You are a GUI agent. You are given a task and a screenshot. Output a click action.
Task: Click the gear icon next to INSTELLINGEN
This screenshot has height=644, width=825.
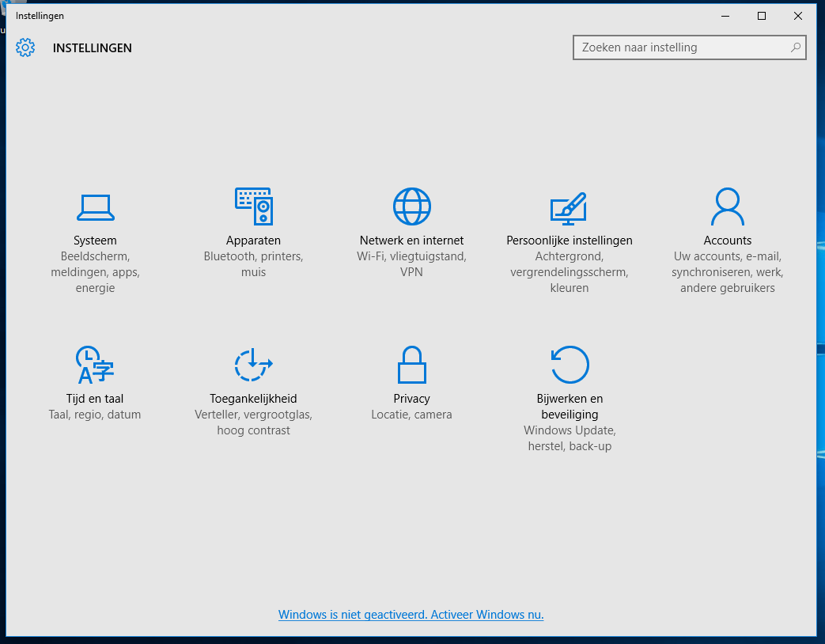(25, 47)
